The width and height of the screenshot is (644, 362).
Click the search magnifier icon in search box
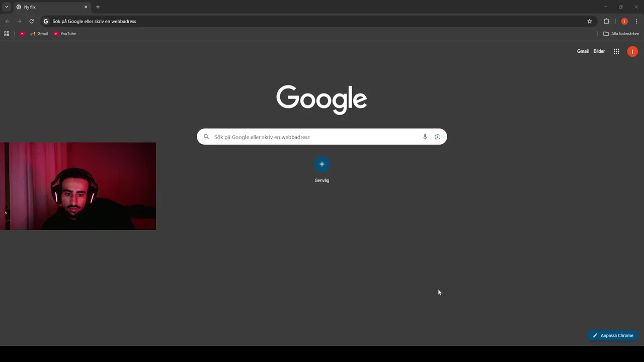click(206, 137)
